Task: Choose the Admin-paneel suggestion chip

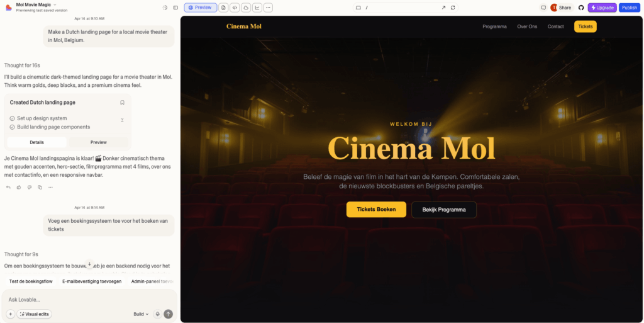Action: pyautogui.click(x=152, y=281)
